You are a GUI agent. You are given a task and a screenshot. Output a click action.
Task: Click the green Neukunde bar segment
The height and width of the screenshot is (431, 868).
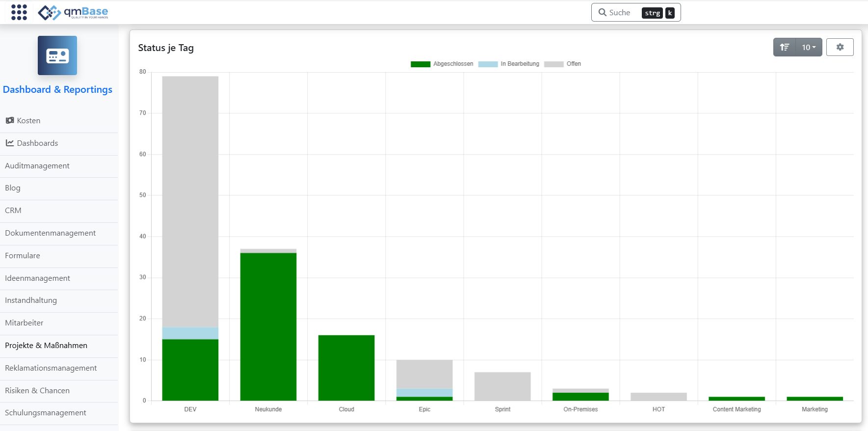click(x=268, y=326)
